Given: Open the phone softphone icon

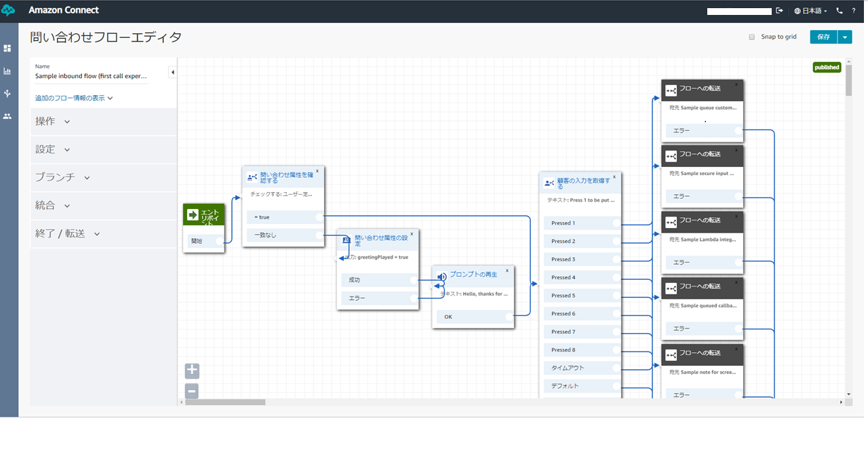Looking at the screenshot, I should tap(840, 11).
